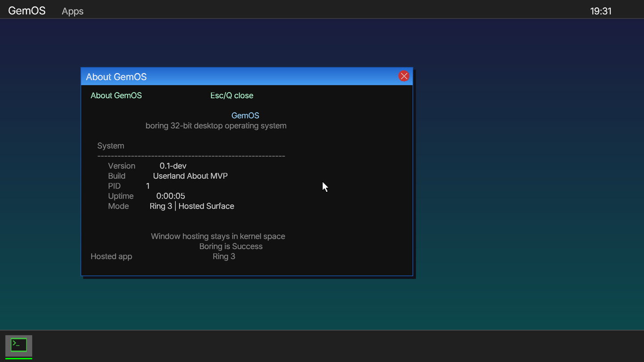Click the green 'About GemOS' header label
The width and height of the screenshot is (644, 362).
pyautogui.click(x=116, y=96)
